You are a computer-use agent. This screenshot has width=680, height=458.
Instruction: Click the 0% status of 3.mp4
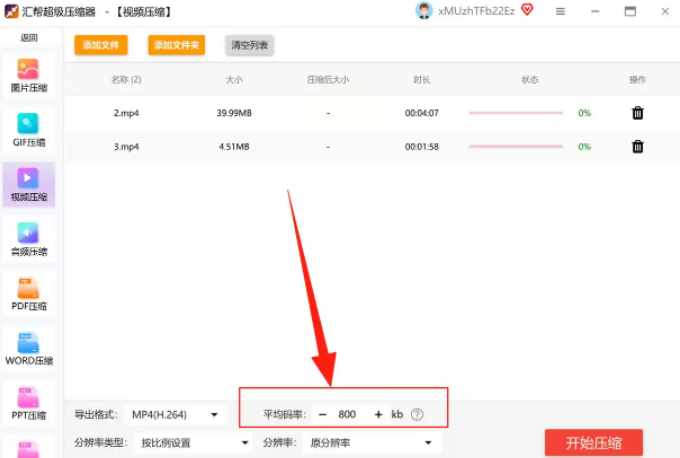coord(585,147)
